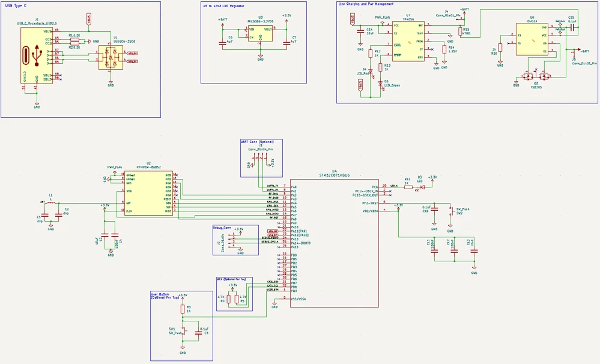Select capacitor C14 10uF symbol
The height and width of the screenshot is (364, 600).
click(x=360, y=31)
